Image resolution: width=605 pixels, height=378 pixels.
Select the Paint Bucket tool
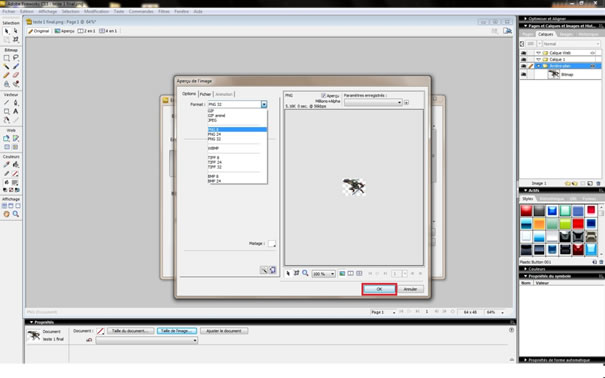16,165
